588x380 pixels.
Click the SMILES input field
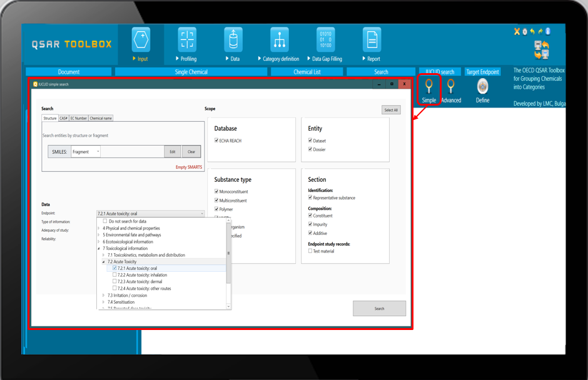click(133, 152)
